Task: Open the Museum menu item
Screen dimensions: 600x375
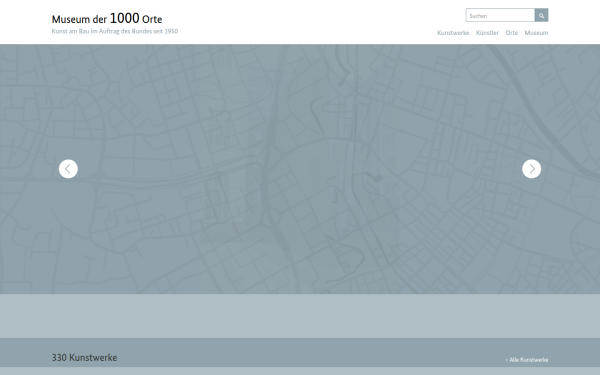Action: coord(536,33)
